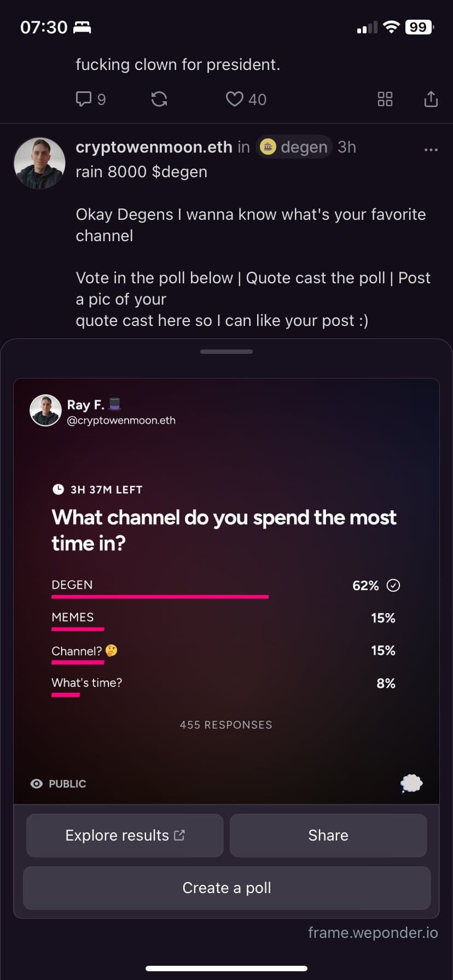Like the post with the heart icon
This screenshot has width=453, height=980.
(x=235, y=99)
